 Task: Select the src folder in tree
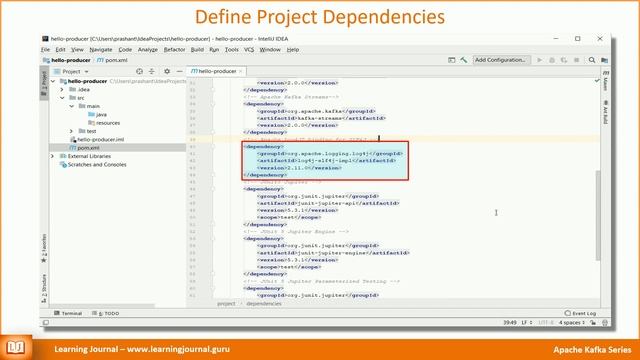[77, 98]
